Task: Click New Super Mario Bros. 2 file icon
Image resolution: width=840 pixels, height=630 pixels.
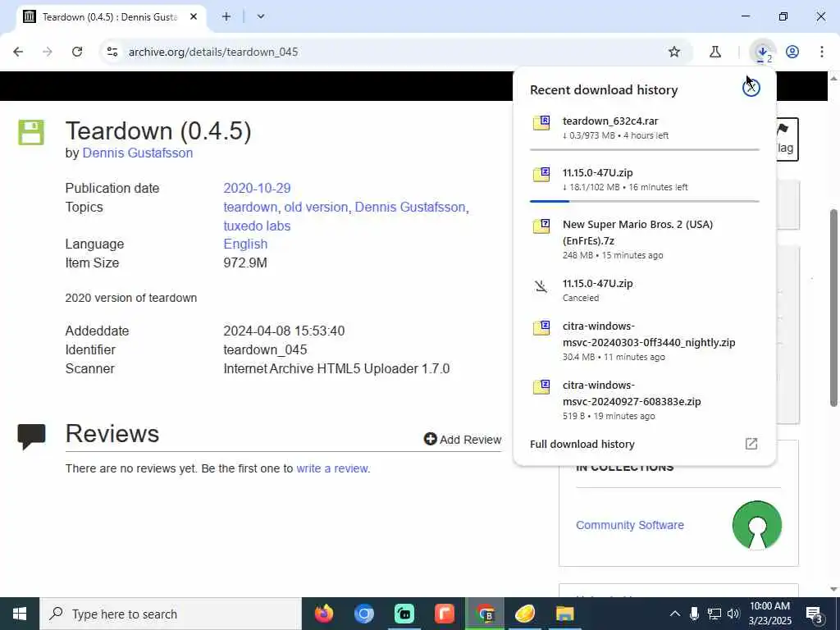Action: [541, 226]
